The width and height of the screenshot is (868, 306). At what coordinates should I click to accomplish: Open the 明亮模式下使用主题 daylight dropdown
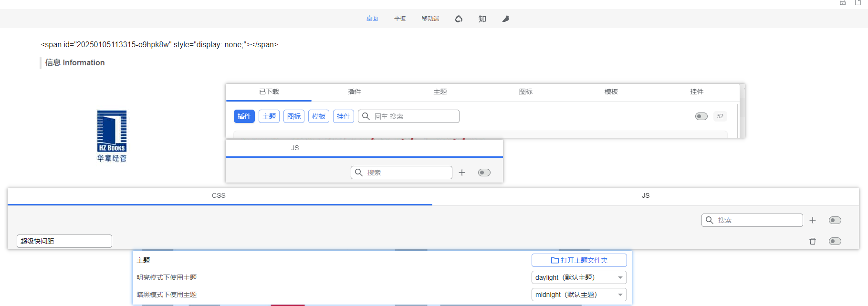pos(579,277)
